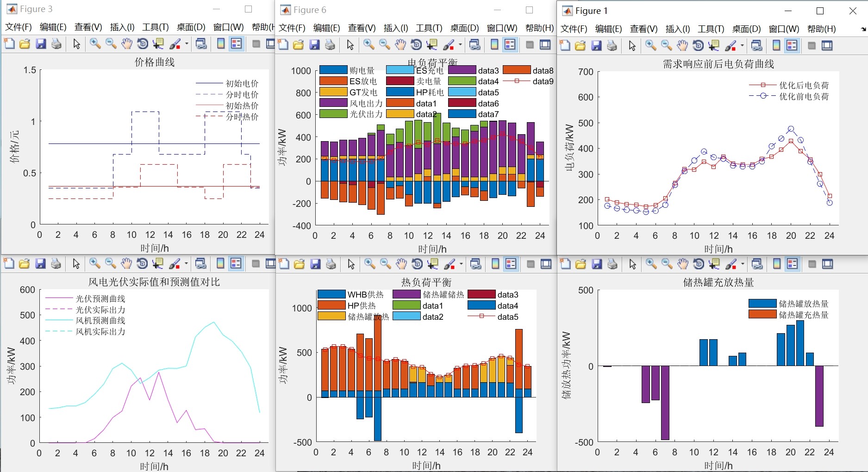Viewport: 868px width, 472px height.
Task: Toggle Insert Colorbar in Figure 6 toolbar
Action: point(494,44)
